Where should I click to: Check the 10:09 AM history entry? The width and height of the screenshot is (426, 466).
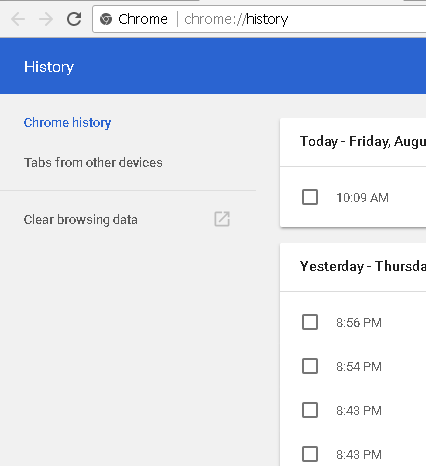click(x=310, y=197)
